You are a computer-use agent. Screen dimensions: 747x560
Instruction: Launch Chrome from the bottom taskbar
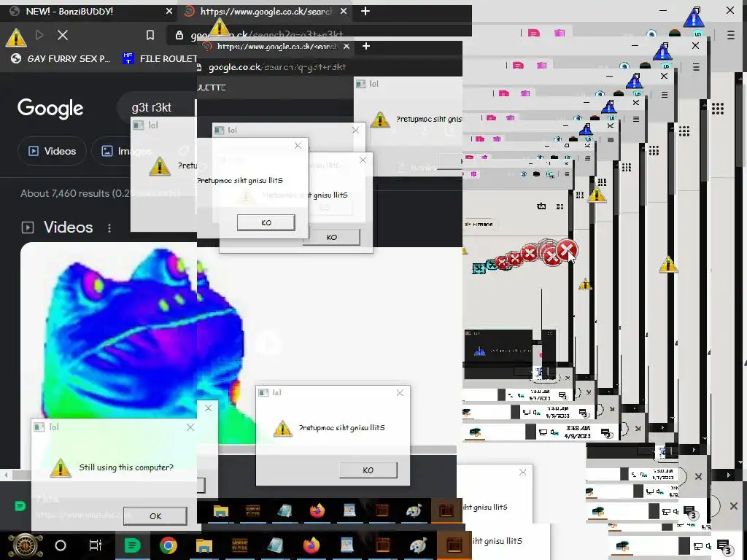(x=169, y=545)
